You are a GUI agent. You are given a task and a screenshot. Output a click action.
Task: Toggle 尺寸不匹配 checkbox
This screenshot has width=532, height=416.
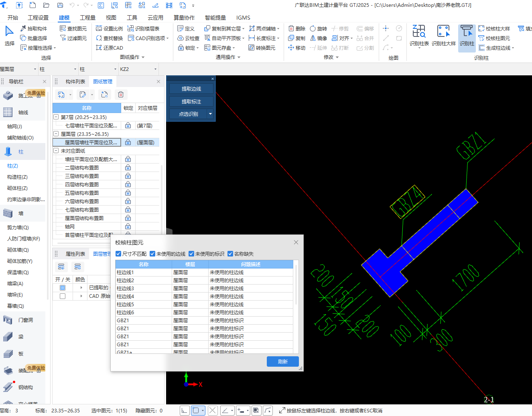pyautogui.click(x=118, y=254)
